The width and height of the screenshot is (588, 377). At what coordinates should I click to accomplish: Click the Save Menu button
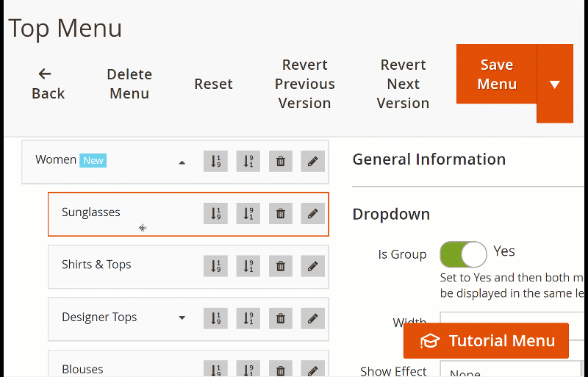497,74
